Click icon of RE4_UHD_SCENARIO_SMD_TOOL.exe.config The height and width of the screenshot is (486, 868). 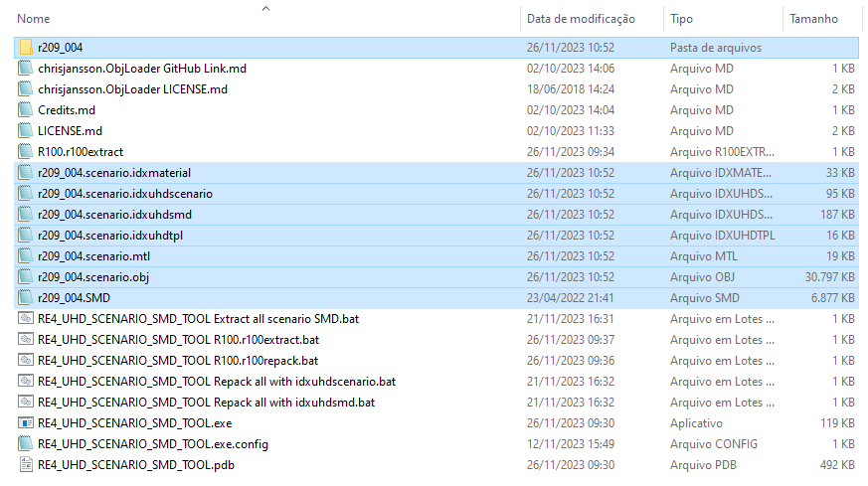click(x=26, y=444)
